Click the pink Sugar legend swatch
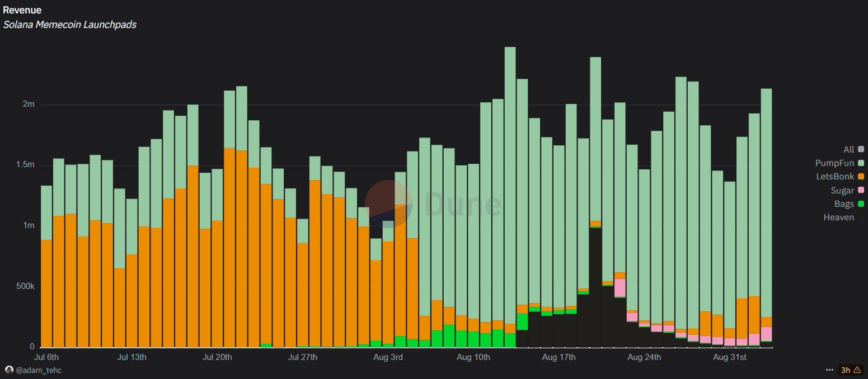The height and width of the screenshot is (379, 868). point(861,190)
